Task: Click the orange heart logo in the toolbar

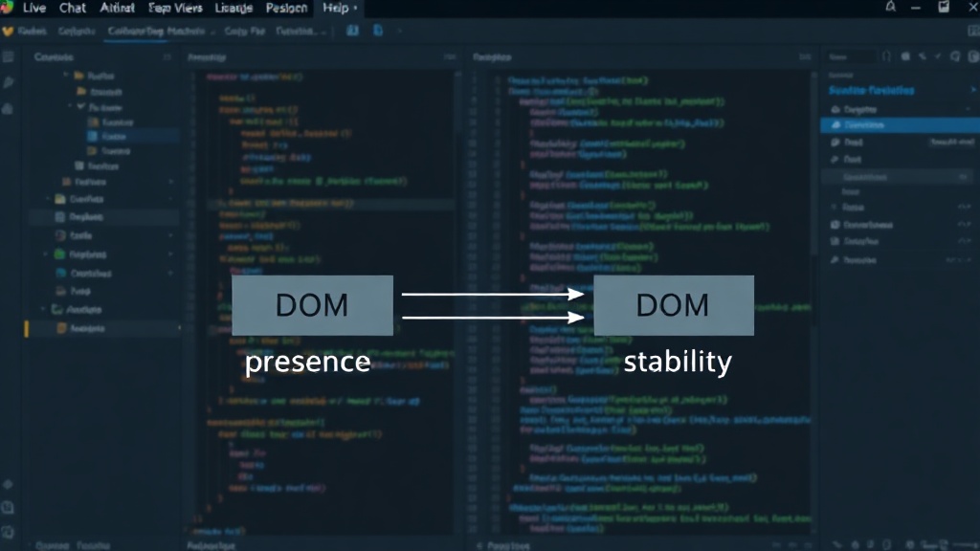Action: pyautogui.click(x=8, y=32)
